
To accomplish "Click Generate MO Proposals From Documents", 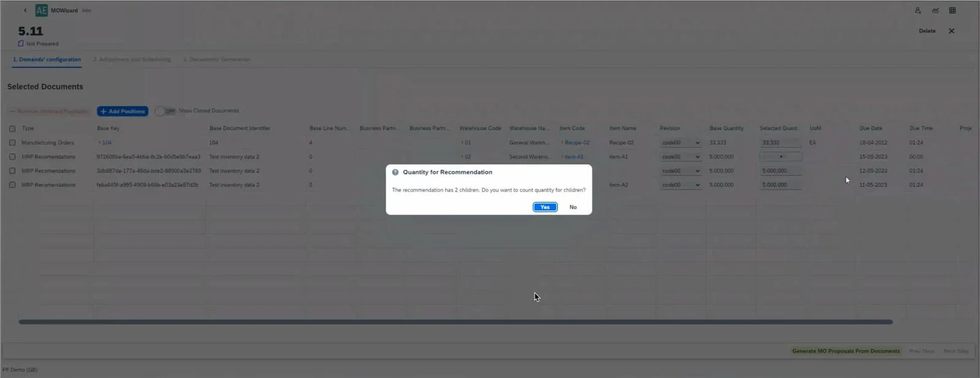I will [x=846, y=351].
